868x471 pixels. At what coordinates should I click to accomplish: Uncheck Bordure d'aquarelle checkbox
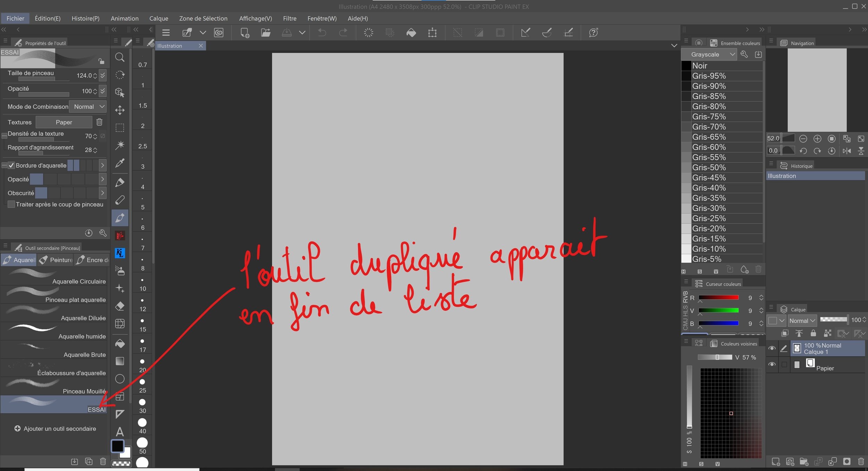tap(11, 165)
